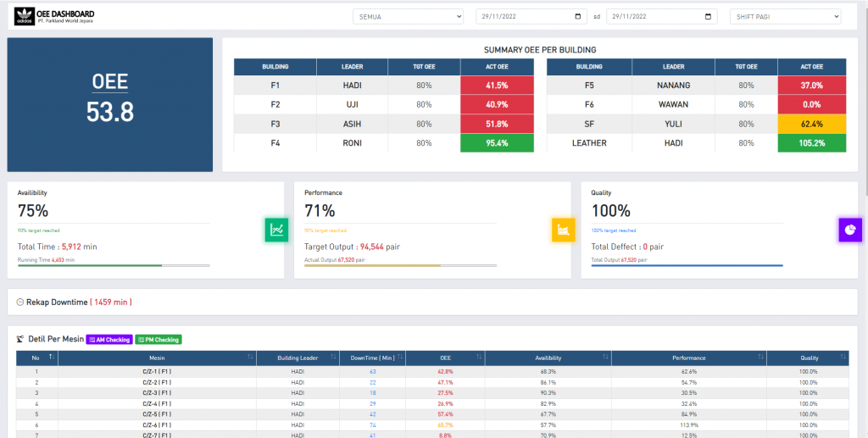Click the AM Checking button
Viewport: 868px width, 438px height.
[109, 340]
